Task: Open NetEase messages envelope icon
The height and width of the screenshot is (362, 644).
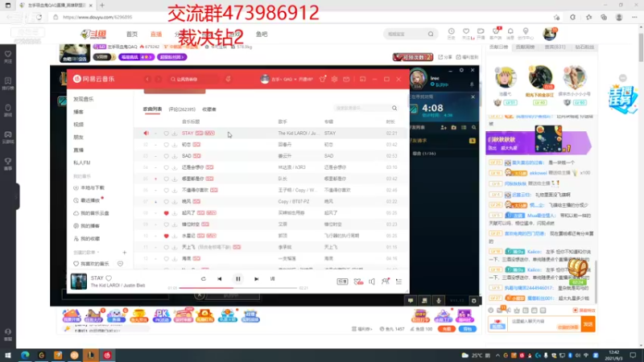Action: click(346, 79)
